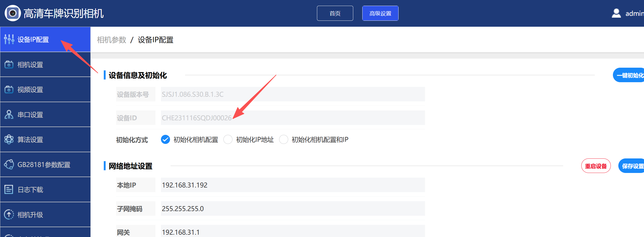Select the 初始化IP地址 radio option

228,140
